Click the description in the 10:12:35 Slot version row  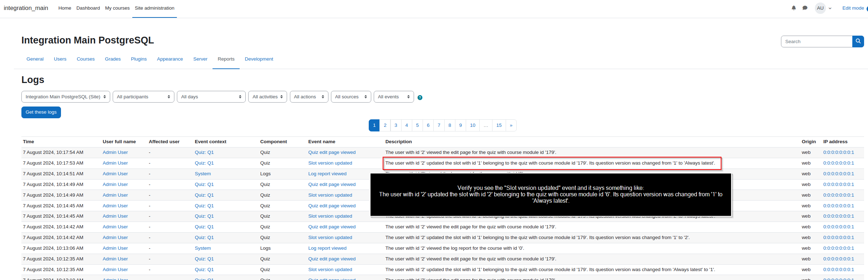(x=550, y=270)
